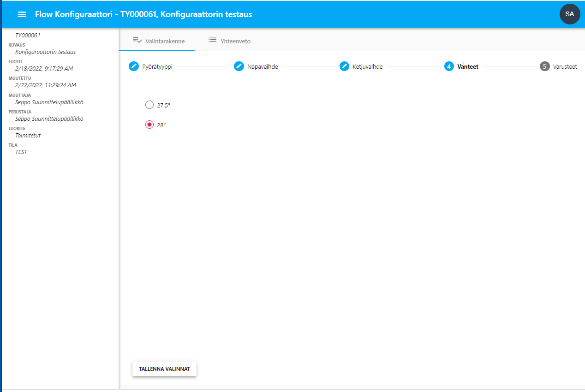Click the checklist icon on Valintarakenne tab

click(x=137, y=40)
